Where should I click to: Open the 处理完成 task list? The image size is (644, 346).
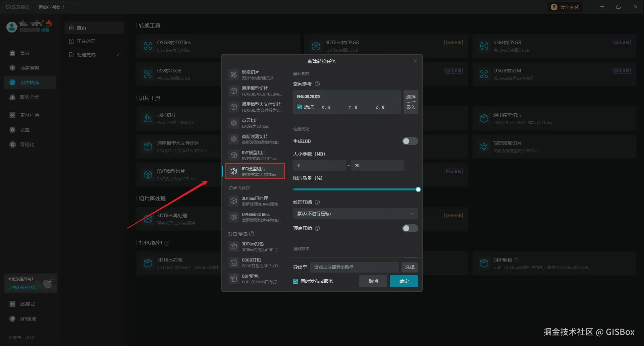click(x=94, y=55)
